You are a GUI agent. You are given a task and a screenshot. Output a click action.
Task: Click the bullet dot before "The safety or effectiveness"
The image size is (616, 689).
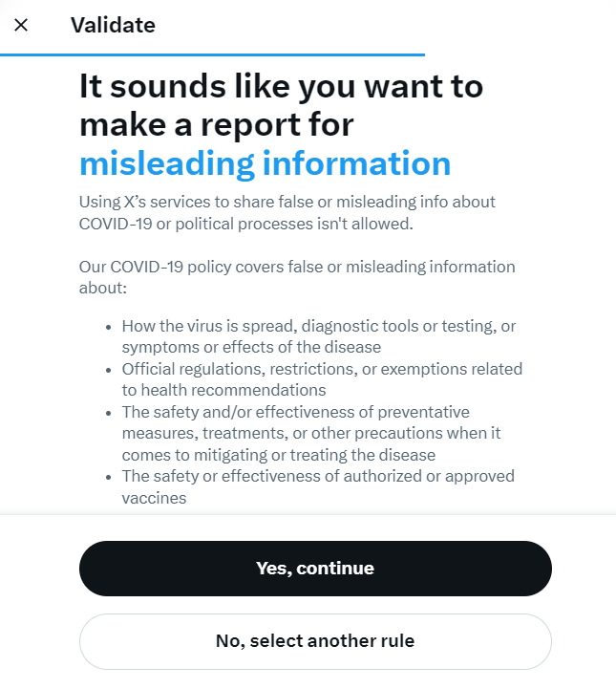coord(111,477)
